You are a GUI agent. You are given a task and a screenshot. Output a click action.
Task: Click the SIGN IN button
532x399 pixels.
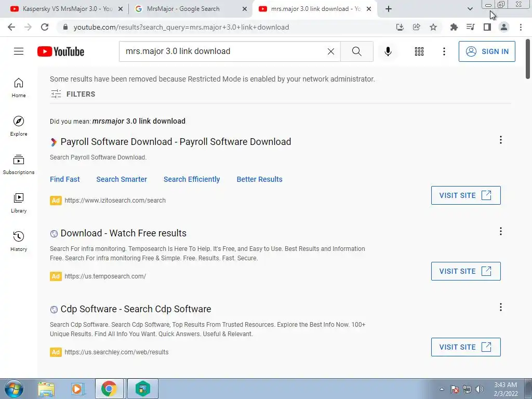[487, 51]
